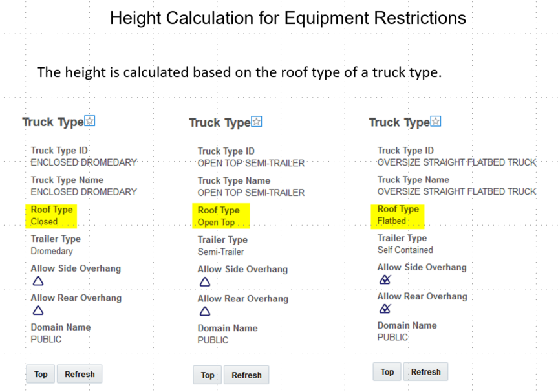Click the page title 'Height Calculation for Equipment Restrictions'

288,17
